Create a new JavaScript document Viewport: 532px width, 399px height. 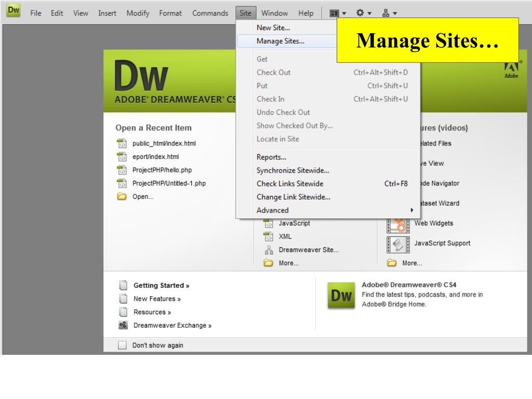294,223
